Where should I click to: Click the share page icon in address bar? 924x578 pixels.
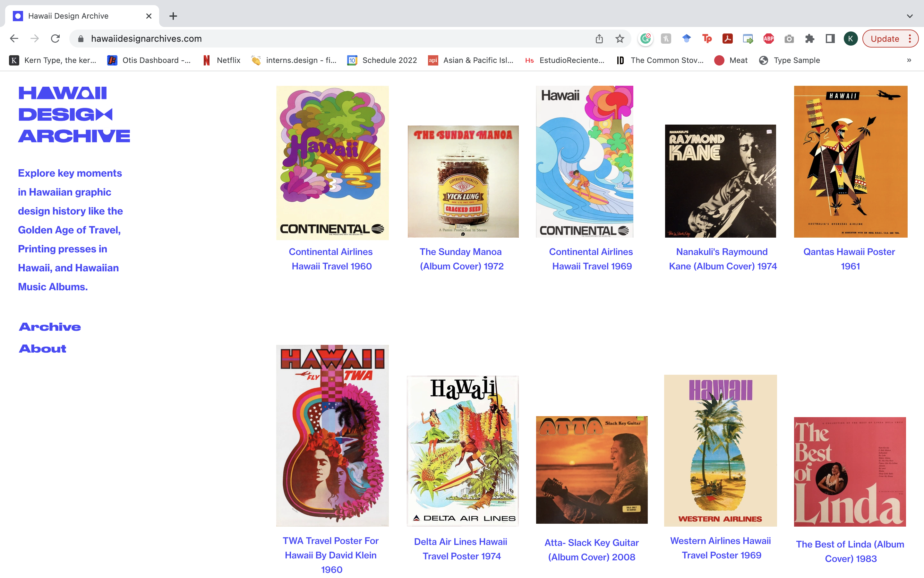(599, 39)
